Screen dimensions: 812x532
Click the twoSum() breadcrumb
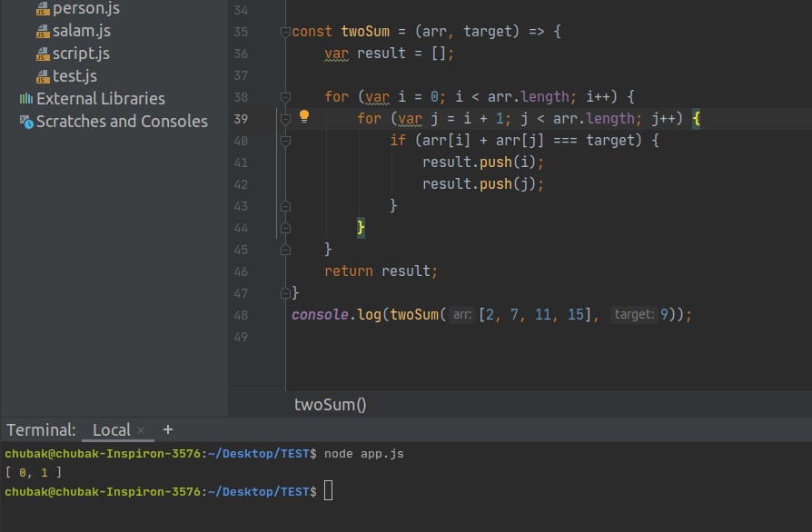click(331, 404)
